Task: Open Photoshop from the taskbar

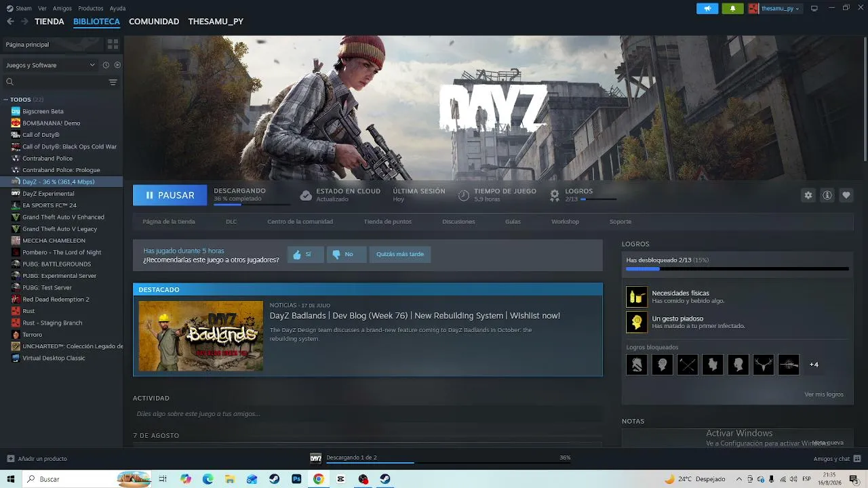Action: pyautogui.click(x=296, y=479)
